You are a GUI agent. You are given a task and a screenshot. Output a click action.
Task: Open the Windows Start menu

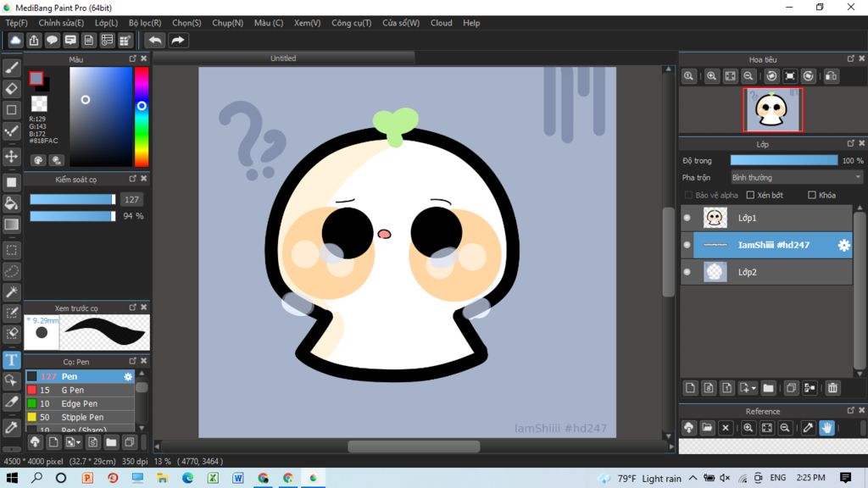[x=12, y=478]
